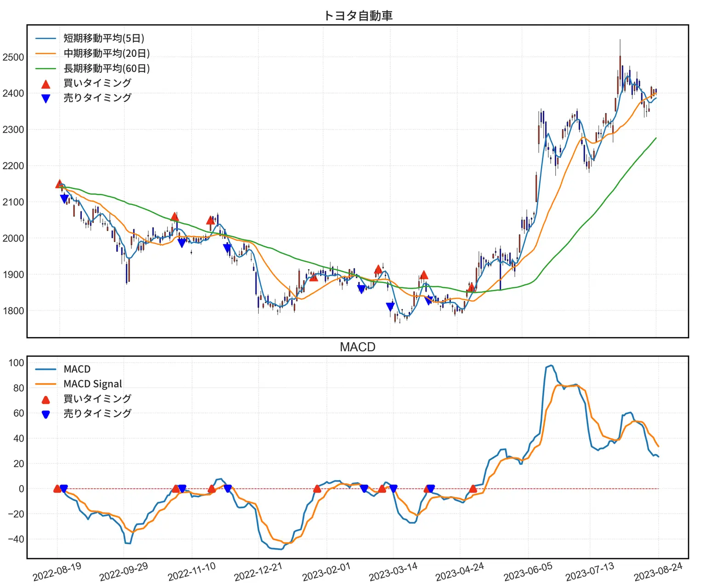Image resolution: width=706 pixels, height=588 pixels.
Task: Click the 2023-06-05 date axis label
Action: tap(528, 571)
